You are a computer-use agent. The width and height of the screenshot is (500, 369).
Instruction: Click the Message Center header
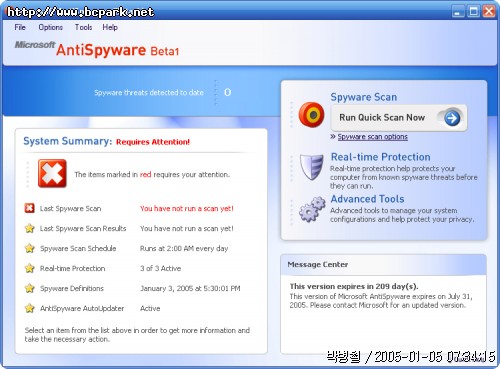[x=383, y=265]
